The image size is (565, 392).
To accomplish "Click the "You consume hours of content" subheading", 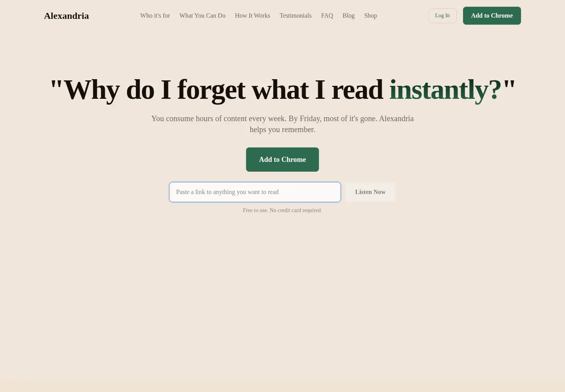I will tap(282, 124).
